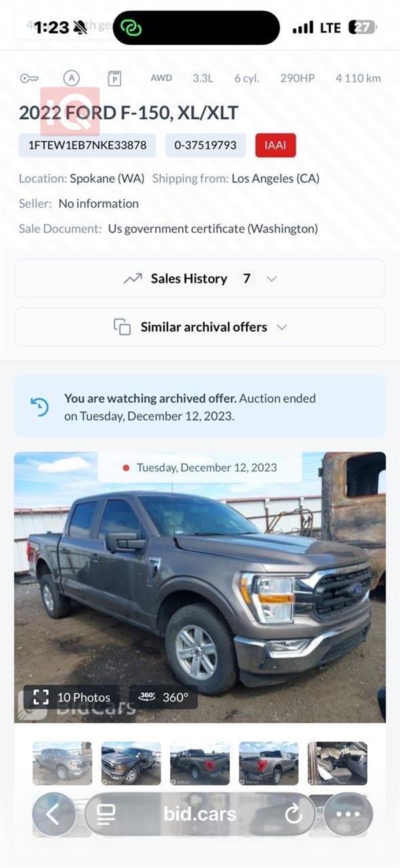
Task: Tap the lot number 0-37519793 badge
Action: pyautogui.click(x=205, y=145)
